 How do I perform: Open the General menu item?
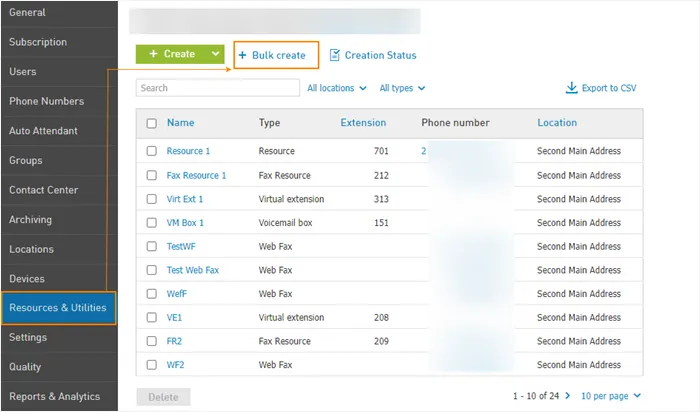59,13
